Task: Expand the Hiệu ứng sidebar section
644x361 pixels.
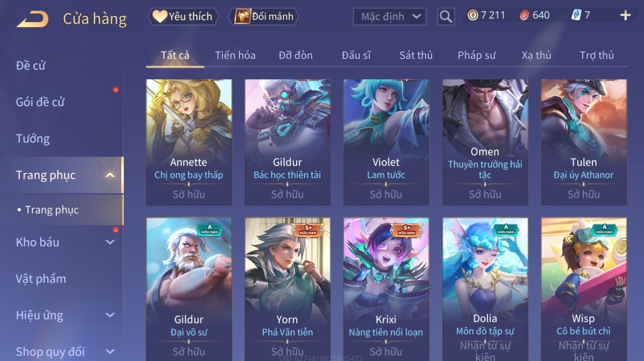Action: pyautogui.click(x=110, y=315)
